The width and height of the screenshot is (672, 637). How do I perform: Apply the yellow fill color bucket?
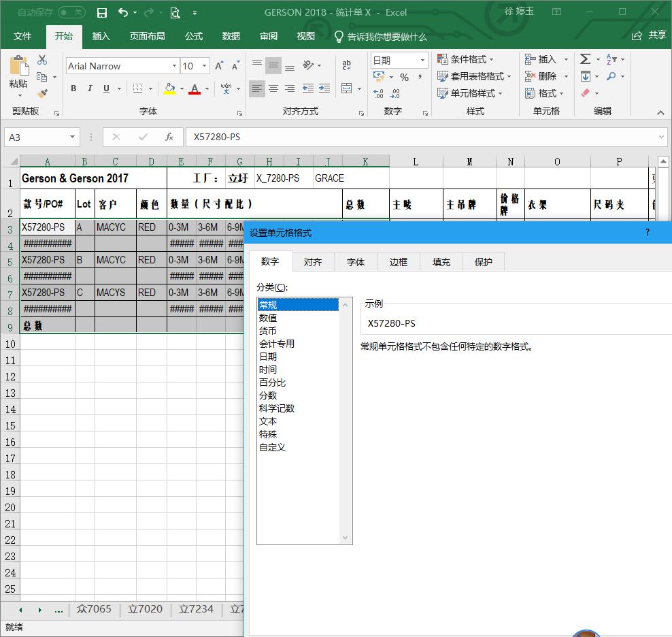click(170, 88)
